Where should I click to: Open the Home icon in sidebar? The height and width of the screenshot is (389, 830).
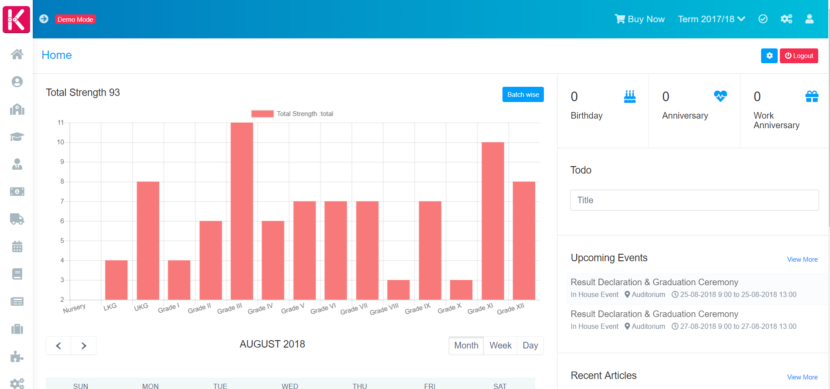pos(17,54)
